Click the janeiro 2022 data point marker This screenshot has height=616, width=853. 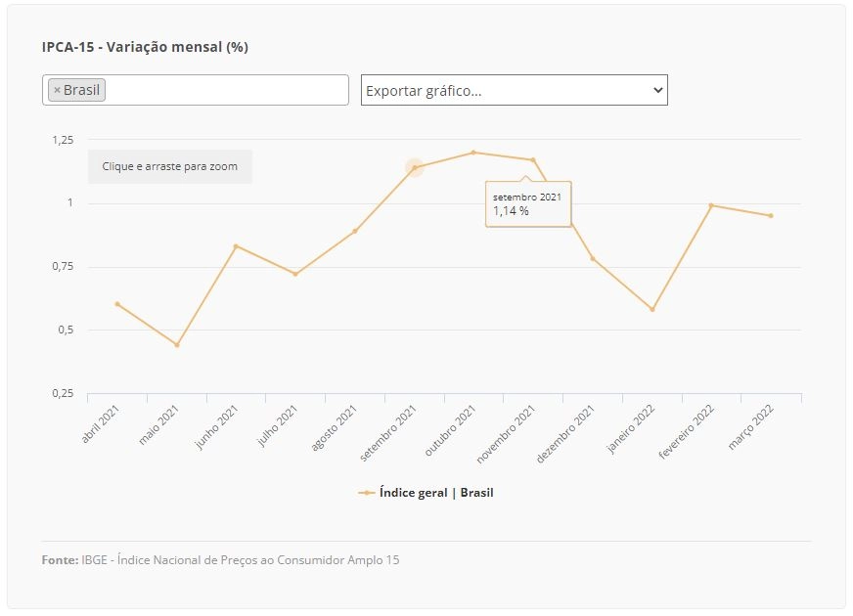(652, 309)
